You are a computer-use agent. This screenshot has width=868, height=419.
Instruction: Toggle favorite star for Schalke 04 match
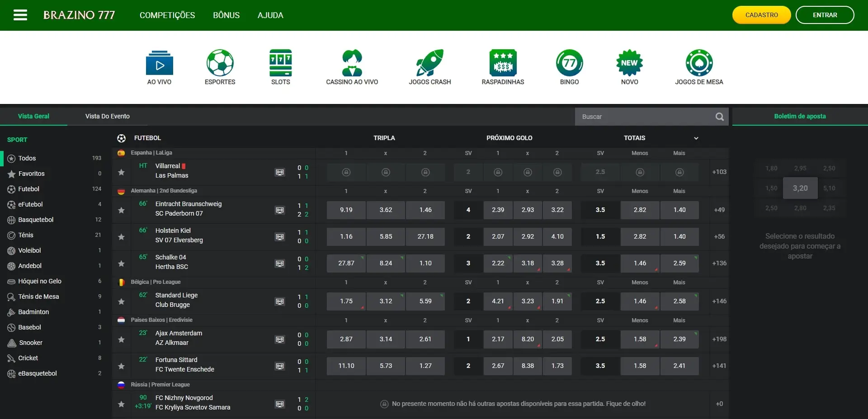tap(121, 264)
